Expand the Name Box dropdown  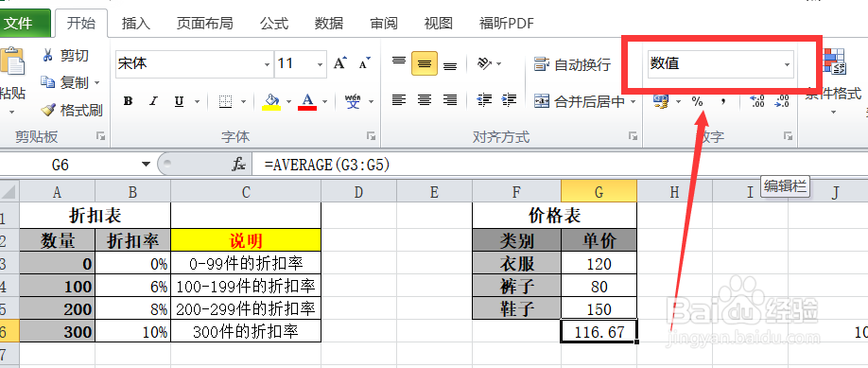(147, 164)
